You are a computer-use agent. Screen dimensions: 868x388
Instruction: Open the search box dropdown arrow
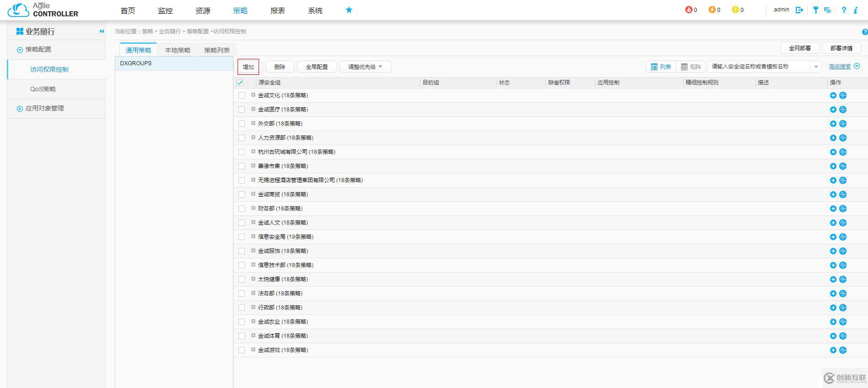[816, 67]
